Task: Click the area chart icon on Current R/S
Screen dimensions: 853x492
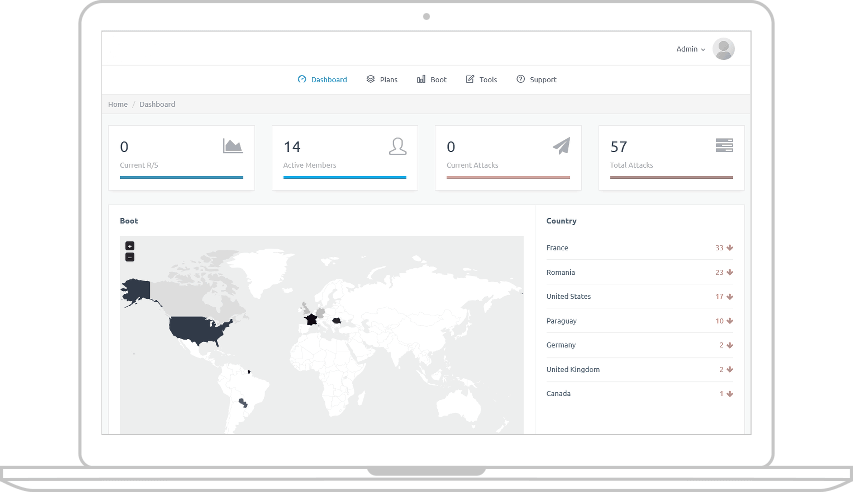Action: 232,146
